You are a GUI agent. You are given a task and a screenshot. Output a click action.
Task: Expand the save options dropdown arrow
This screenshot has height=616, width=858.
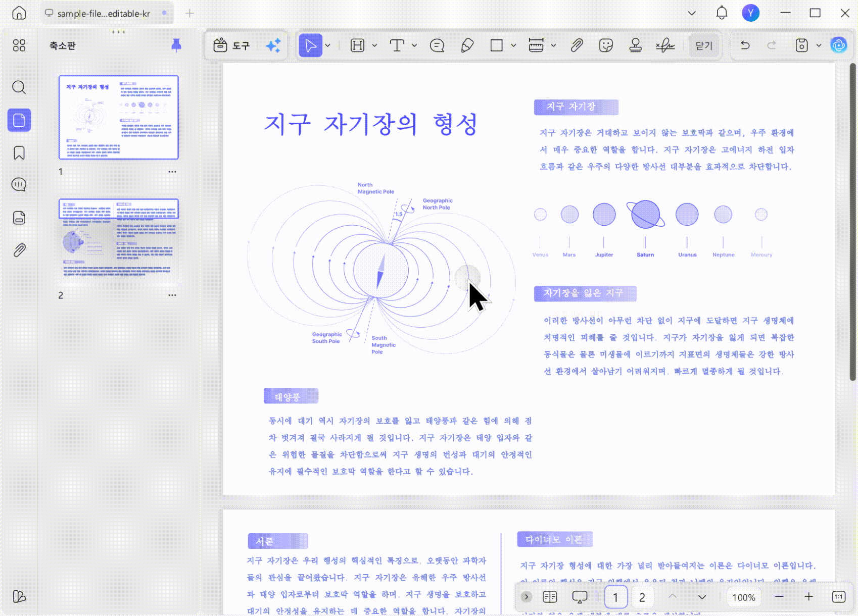[819, 45]
